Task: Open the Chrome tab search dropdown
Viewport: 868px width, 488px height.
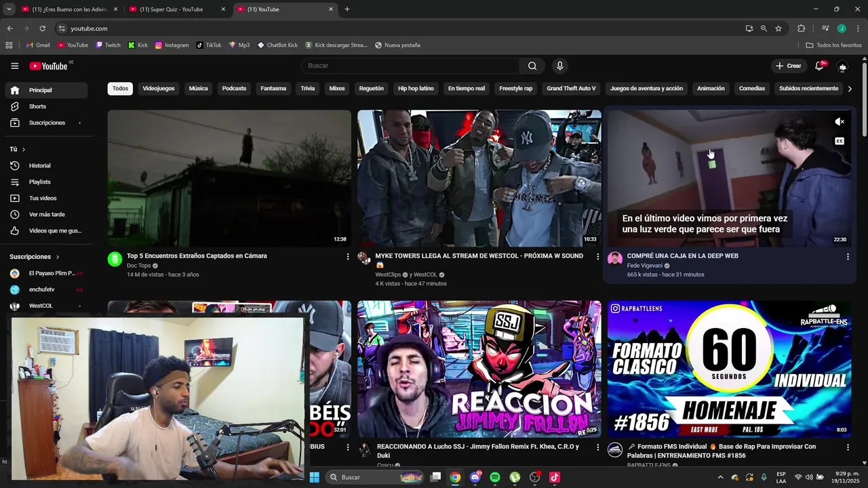Action: [x=9, y=9]
